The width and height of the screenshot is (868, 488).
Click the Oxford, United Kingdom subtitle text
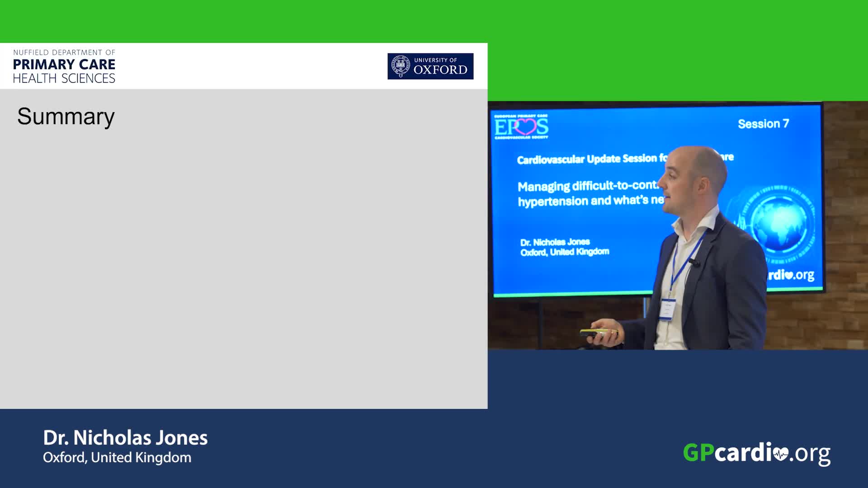(x=117, y=457)
